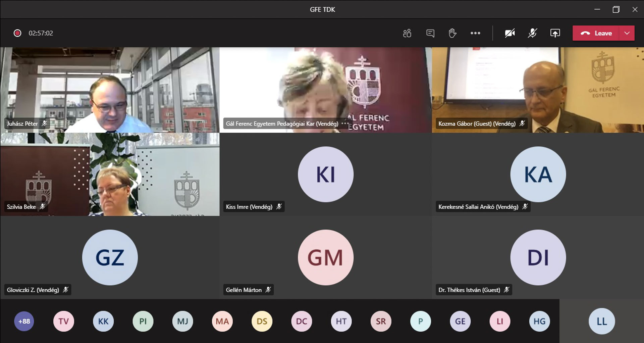Restore down the Teams window
The height and width of the screenshot is (343, 644).
(616, 9)
